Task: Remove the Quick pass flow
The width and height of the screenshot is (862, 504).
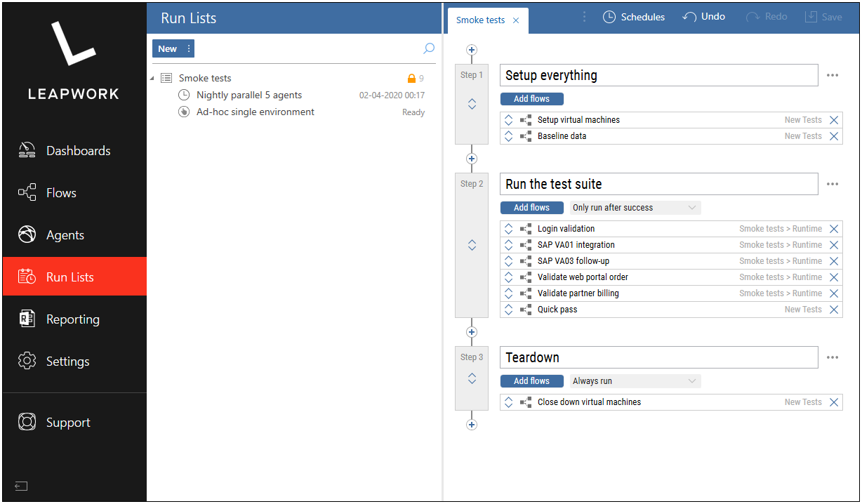Action: point(833,309)
